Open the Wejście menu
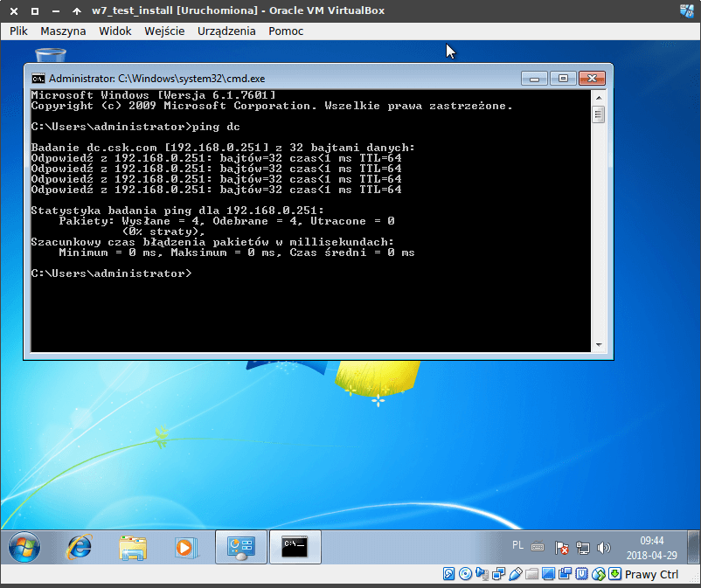The width and height of the screenshot is (701, 588). (164, 31)
